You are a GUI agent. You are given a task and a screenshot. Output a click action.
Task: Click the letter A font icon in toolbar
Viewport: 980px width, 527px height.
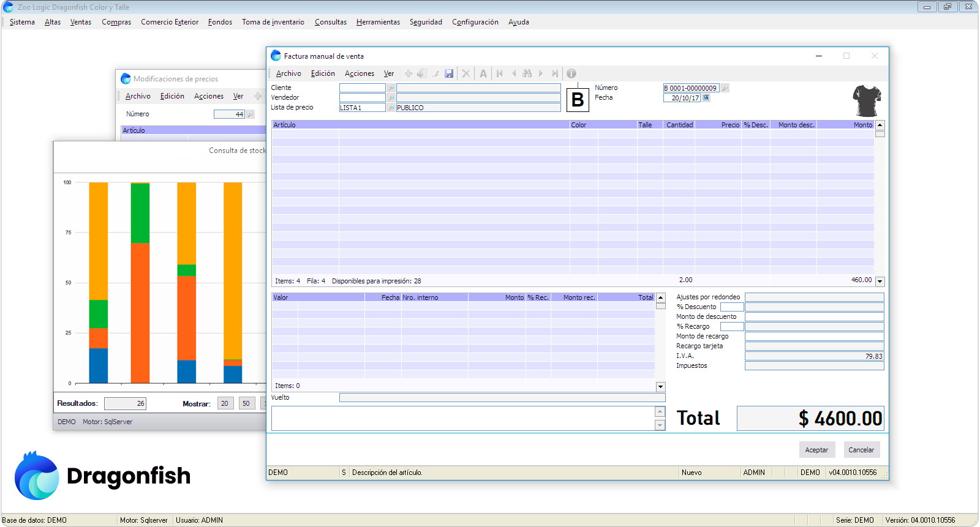[x=483, y=73]
